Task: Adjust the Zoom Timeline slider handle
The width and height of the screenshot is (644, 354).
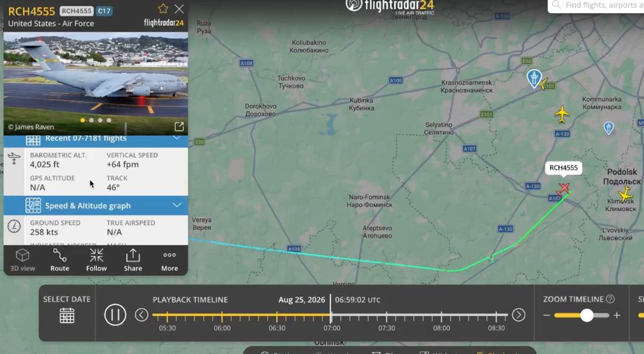Action: [x=587, y=315]
